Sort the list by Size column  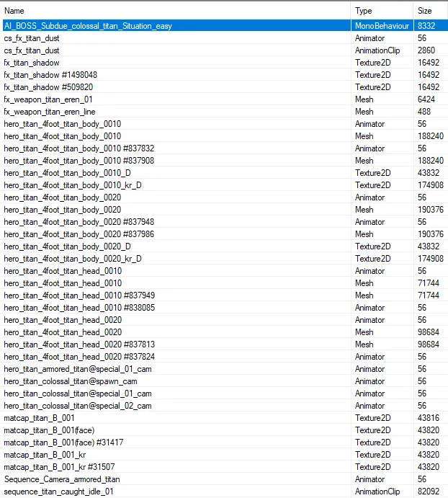click(429, 11)
